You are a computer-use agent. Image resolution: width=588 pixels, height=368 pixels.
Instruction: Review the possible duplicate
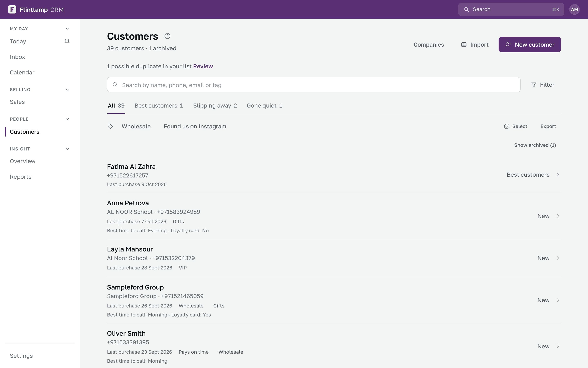coord(203,66)
